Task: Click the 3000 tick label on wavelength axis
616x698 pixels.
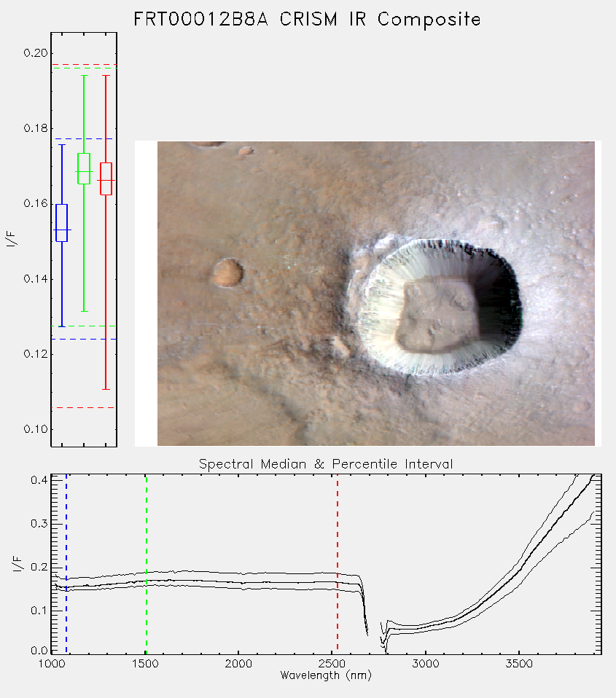Action: [425, 664]
